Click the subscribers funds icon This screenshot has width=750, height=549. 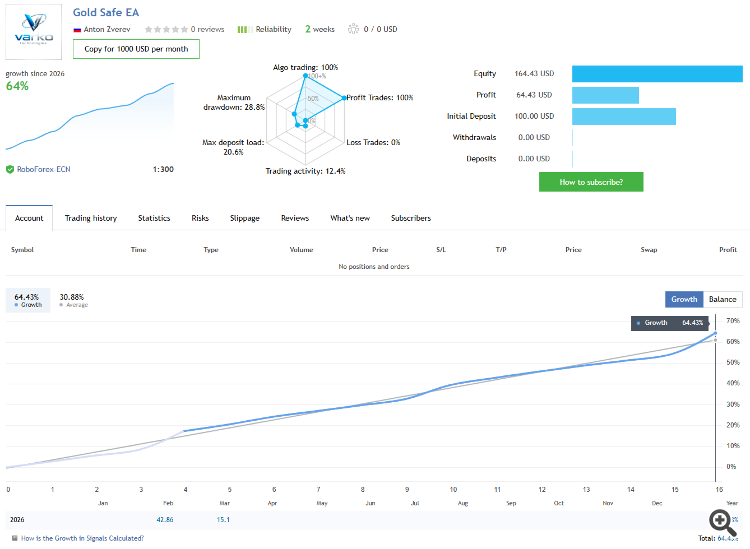point(352,29)
